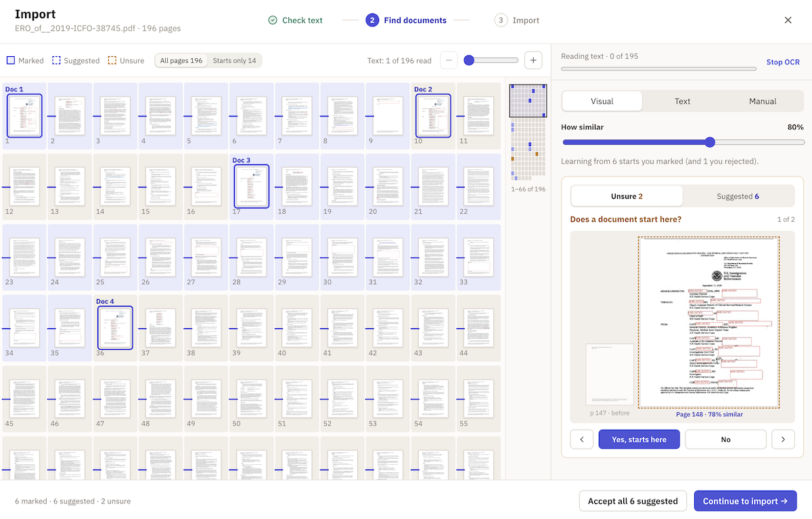812x519 pixels.
Task: Select the Text matching tab
Action: tap(682, 101)
